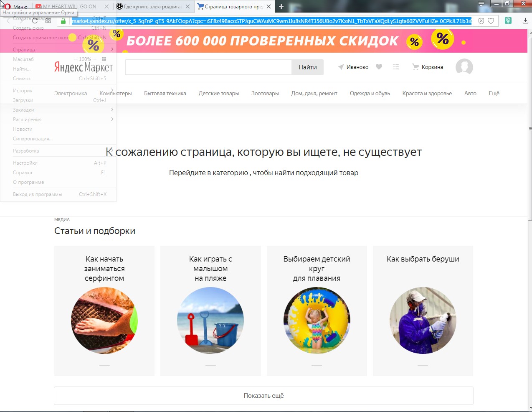Viewport: 532px width, 412px height.
Task: Open article 'Как играть с малышом на пляже'
Action: (x=210, y=311)
